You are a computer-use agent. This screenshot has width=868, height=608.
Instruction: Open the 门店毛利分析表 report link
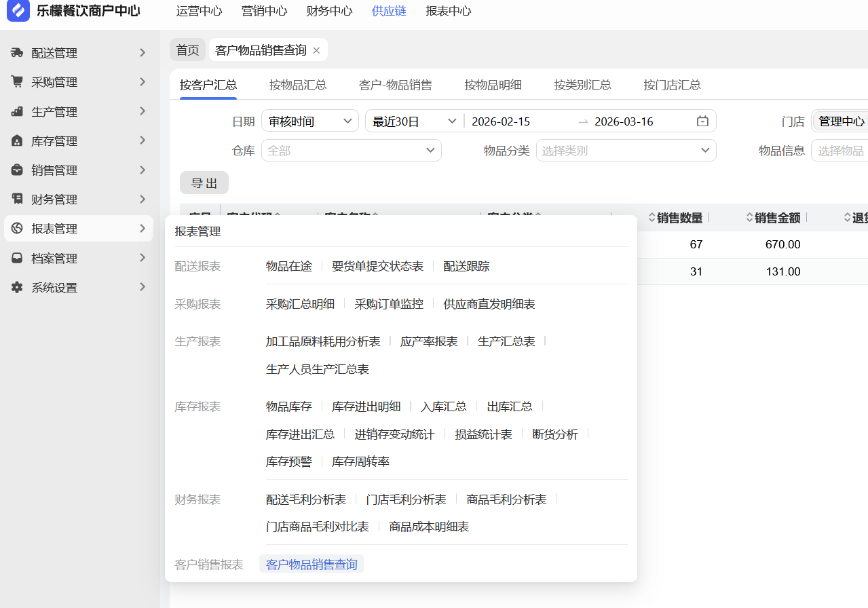pyautogui.click(x=406, y=499)
